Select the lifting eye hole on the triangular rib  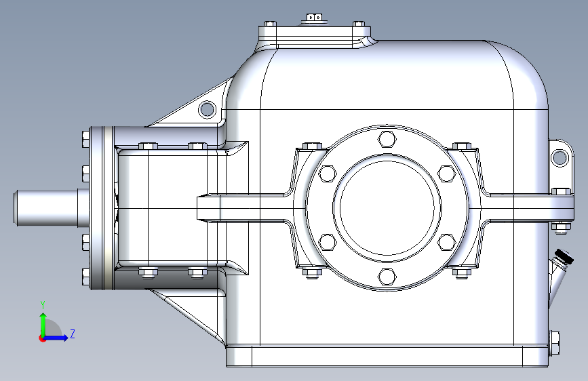[x=207, y=110]
